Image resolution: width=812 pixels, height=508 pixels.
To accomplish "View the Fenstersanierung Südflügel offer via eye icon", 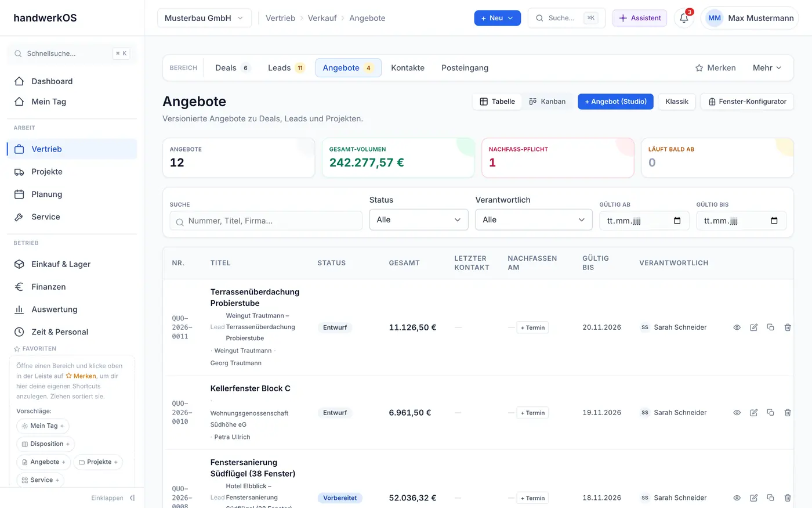I will pos(737,498).
